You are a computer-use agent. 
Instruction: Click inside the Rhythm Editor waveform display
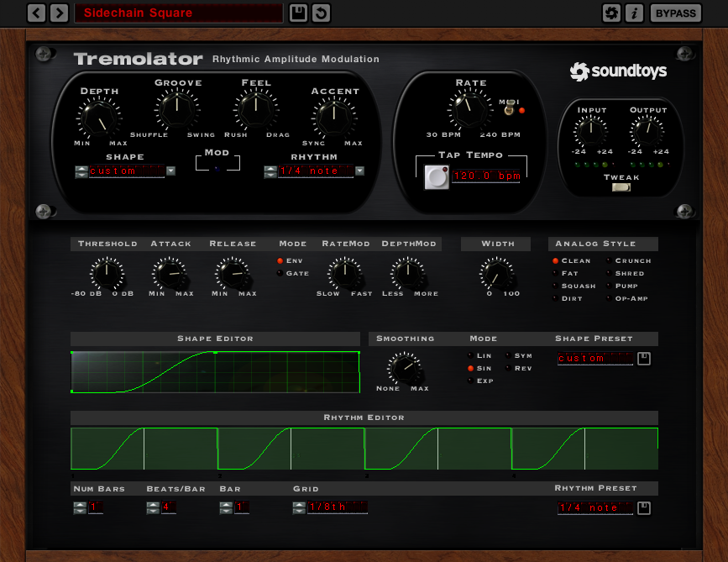pos(364,449)
